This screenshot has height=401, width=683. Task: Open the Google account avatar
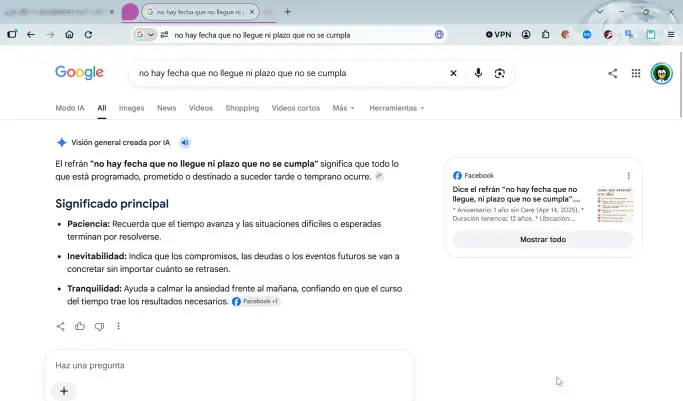pos(662,73)
